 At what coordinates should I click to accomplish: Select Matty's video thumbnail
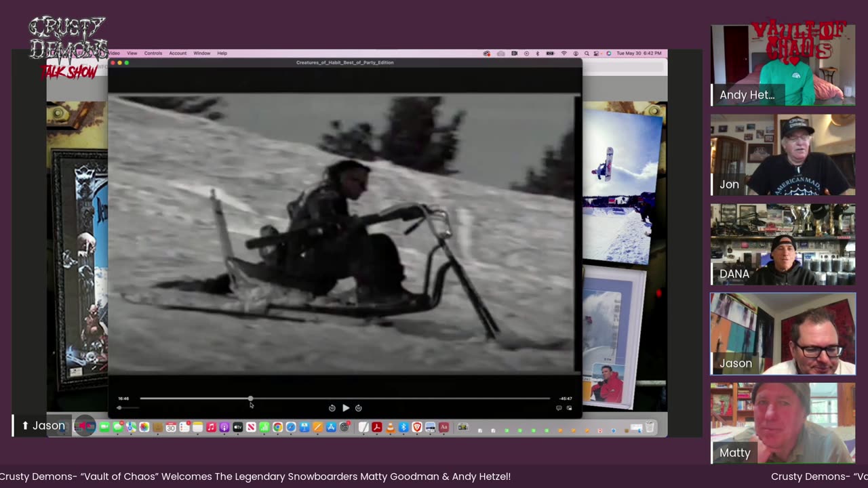click(x=783, y=424)
